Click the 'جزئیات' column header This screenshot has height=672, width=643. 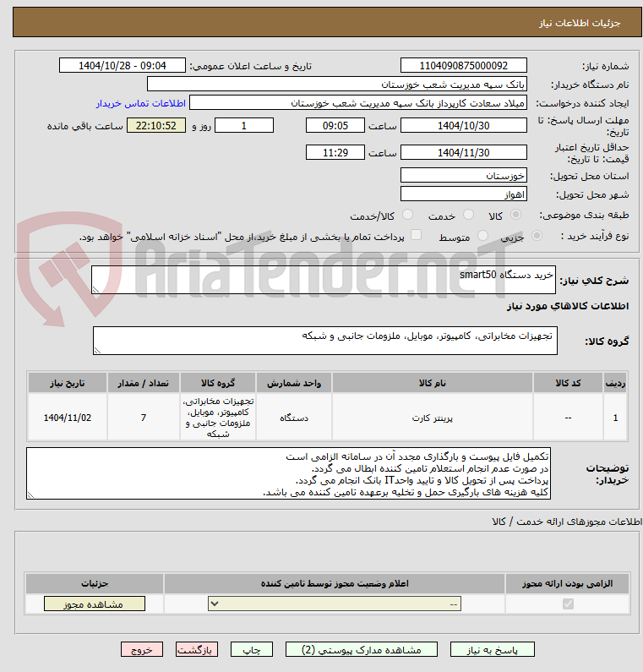pyautogui.click(x=95, y=583)
